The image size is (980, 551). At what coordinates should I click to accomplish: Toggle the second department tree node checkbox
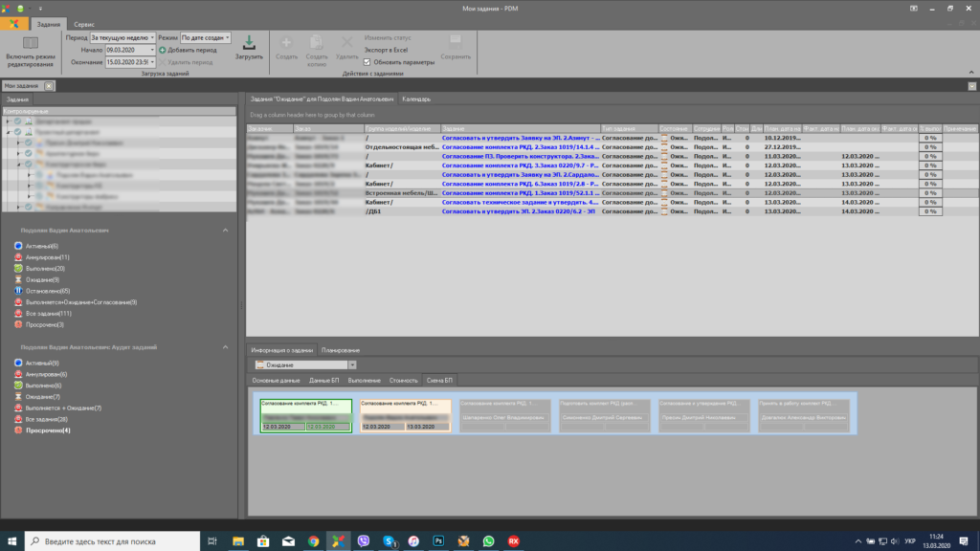tap(17, 132)
